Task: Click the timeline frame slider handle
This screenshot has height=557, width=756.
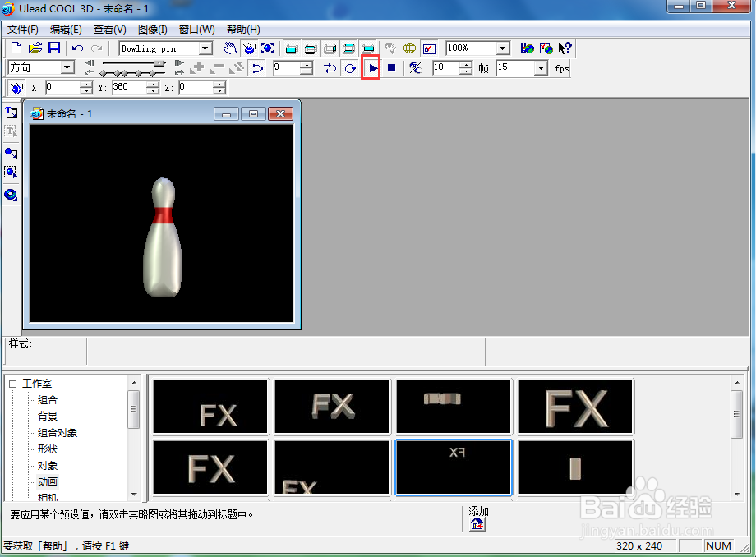Action: click(159, 63)
